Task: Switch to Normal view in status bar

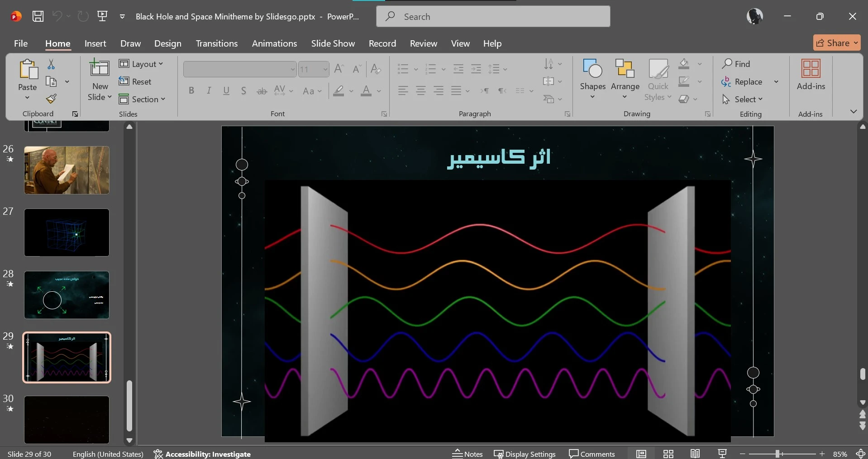Action: point(641,454)
